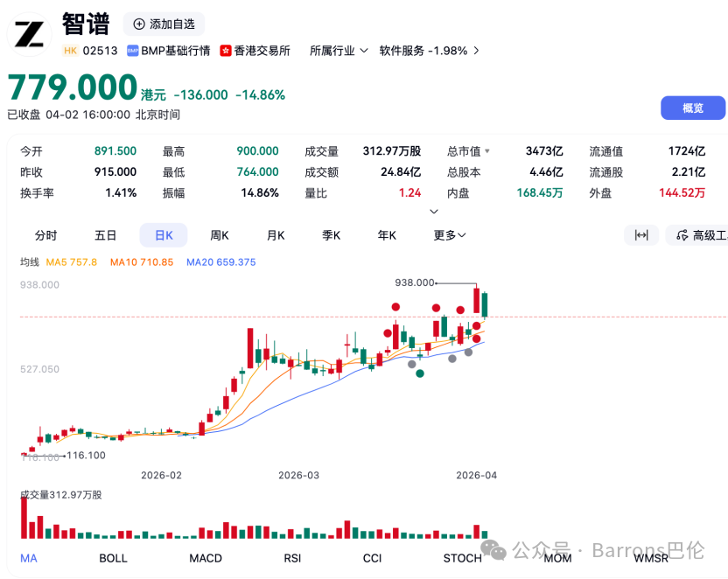This screenshot has width=728, height=579.
Task: Open 高级工具 advanced tools button
Action: (696, 235)
